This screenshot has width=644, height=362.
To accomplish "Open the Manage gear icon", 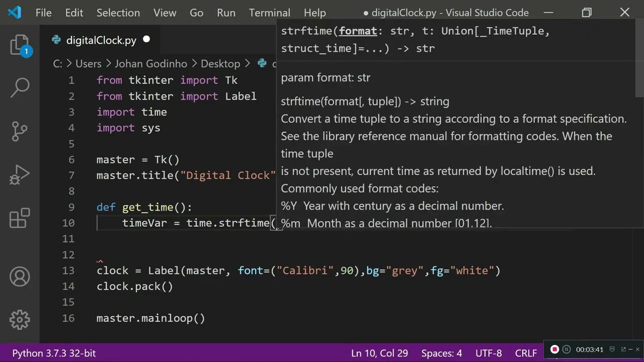I will click(x=20, y=320).
